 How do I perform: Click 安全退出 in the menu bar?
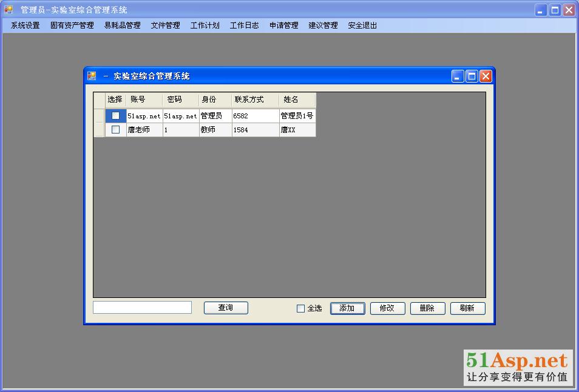click(x=362, y=25)
